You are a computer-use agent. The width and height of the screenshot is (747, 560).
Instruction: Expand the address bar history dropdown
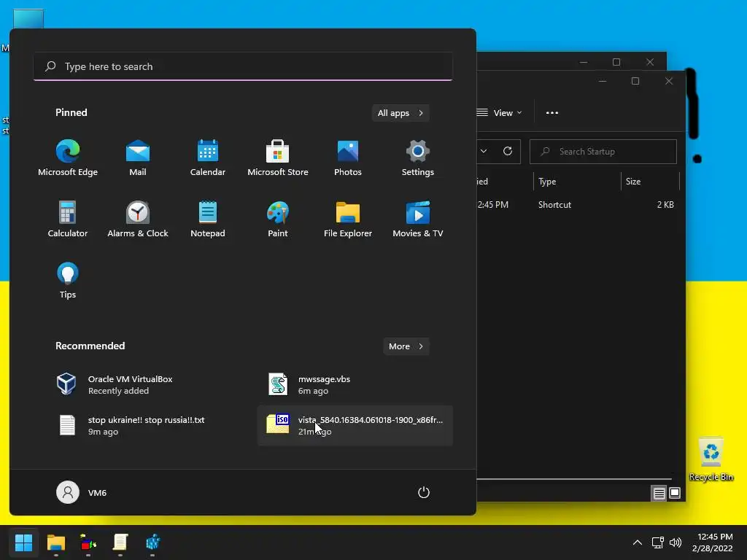(484, 152)
